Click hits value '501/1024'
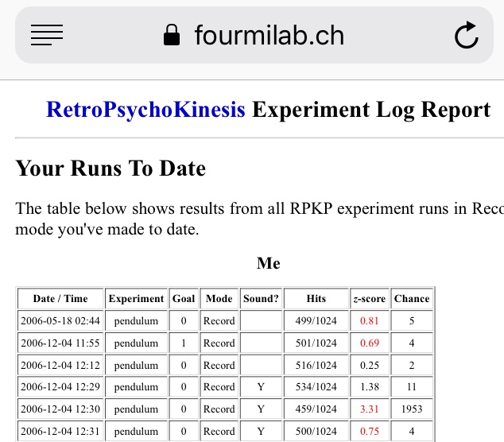The height and width of the screenshot is (442, 504). tap(316, 343)
